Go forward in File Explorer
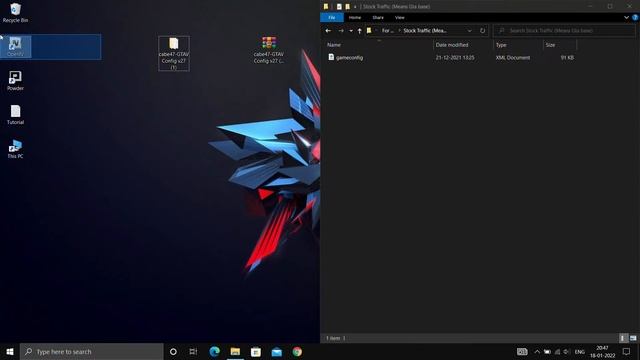Image resolution: width=640 pixels, height=360 pixels. coord(341,31)
